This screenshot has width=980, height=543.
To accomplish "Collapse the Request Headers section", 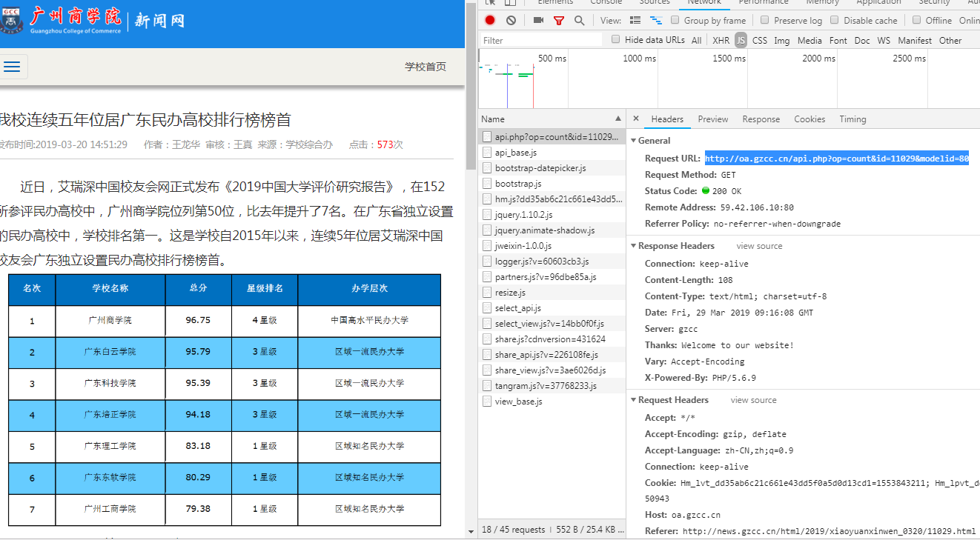I will pos(634,400).
